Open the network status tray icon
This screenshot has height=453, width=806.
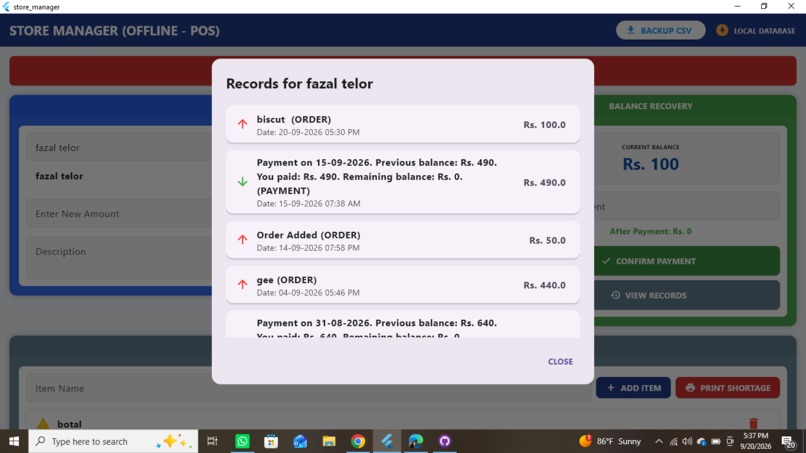673,441
